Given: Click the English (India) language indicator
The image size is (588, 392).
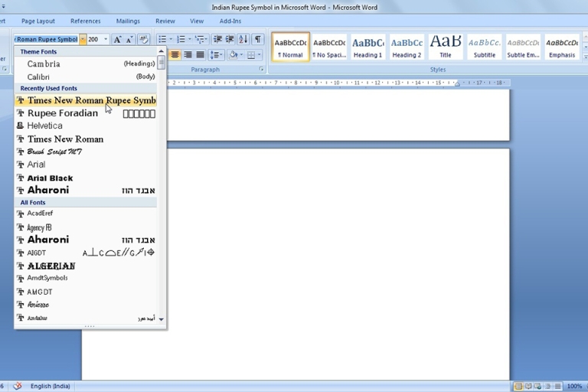Looking at the screenshot, I should [51, 386].
